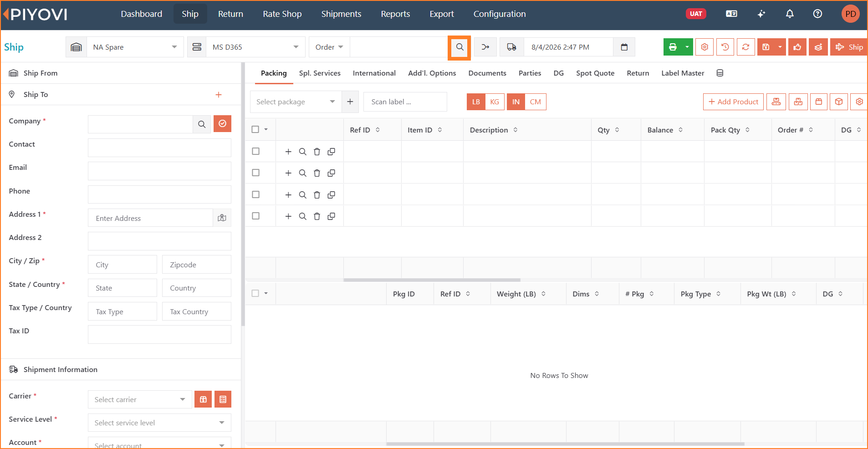Image resolution: width=868 pixels, height=449 pixels.
Task: Click the orange layers stack icon
Action: pos(818,47)
